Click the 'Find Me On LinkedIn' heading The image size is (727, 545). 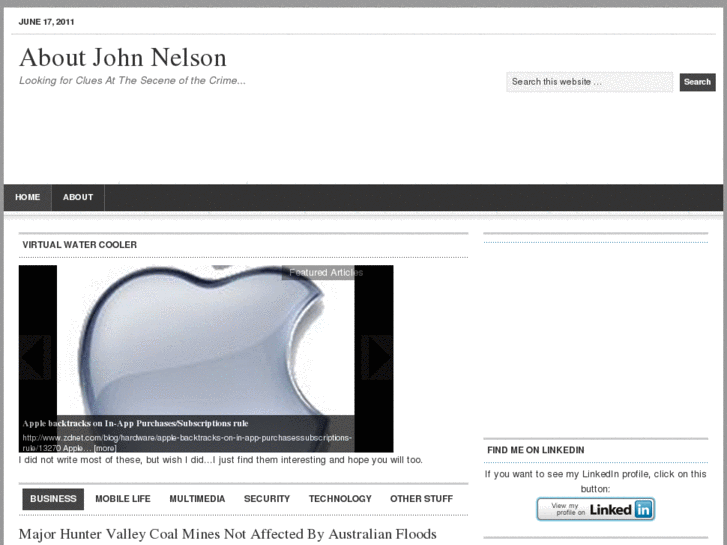click(x=536, y=450)
